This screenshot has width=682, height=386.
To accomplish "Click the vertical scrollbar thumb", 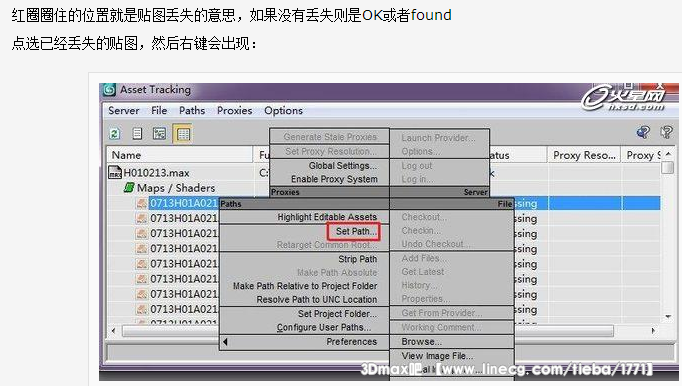I will click(x=667, y=168).
